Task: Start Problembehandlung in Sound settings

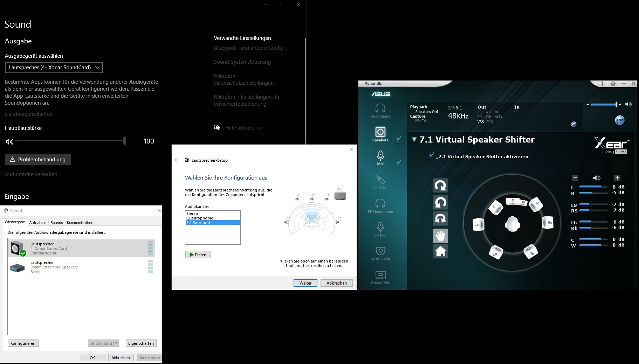Action: click(x=38, y=159)
